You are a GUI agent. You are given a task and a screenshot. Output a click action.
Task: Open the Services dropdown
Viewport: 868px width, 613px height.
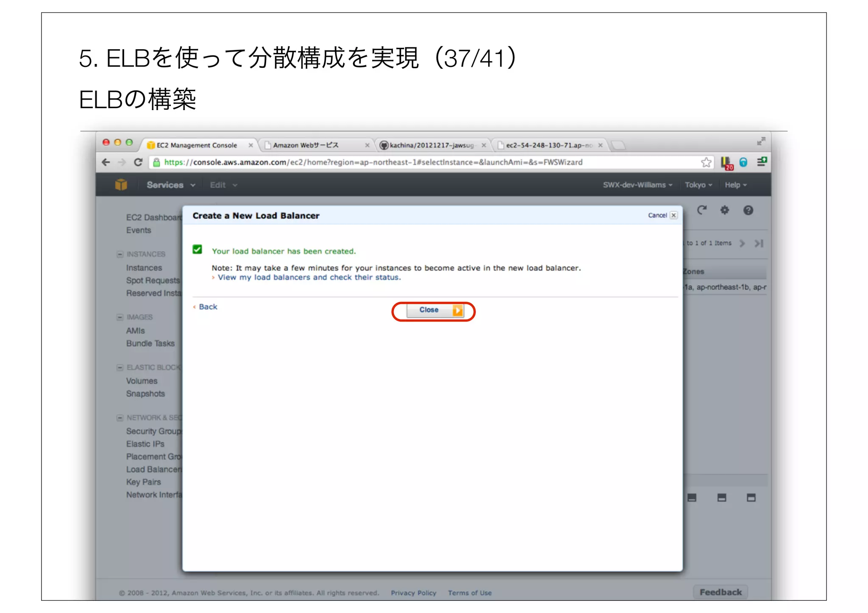(x=171, y=185)
